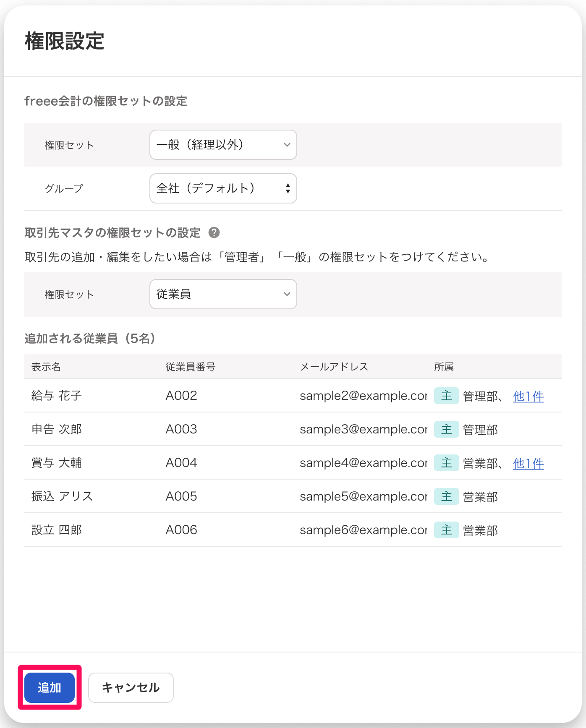Click employee number A002

181,396
